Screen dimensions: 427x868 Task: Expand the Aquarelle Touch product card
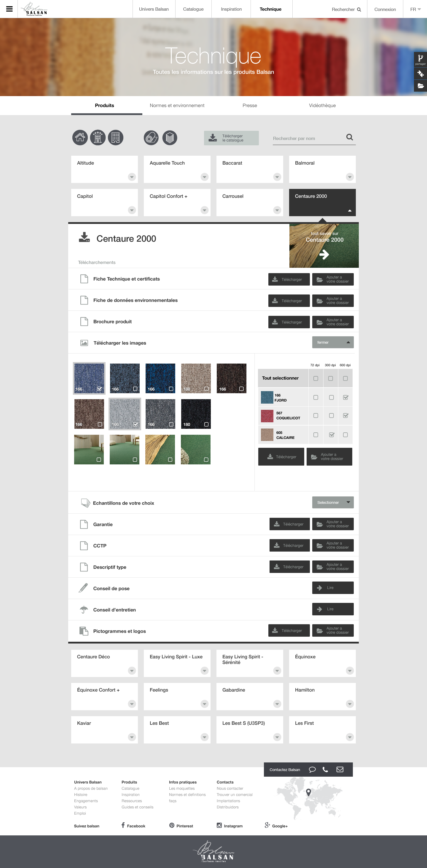pos(204,177)
